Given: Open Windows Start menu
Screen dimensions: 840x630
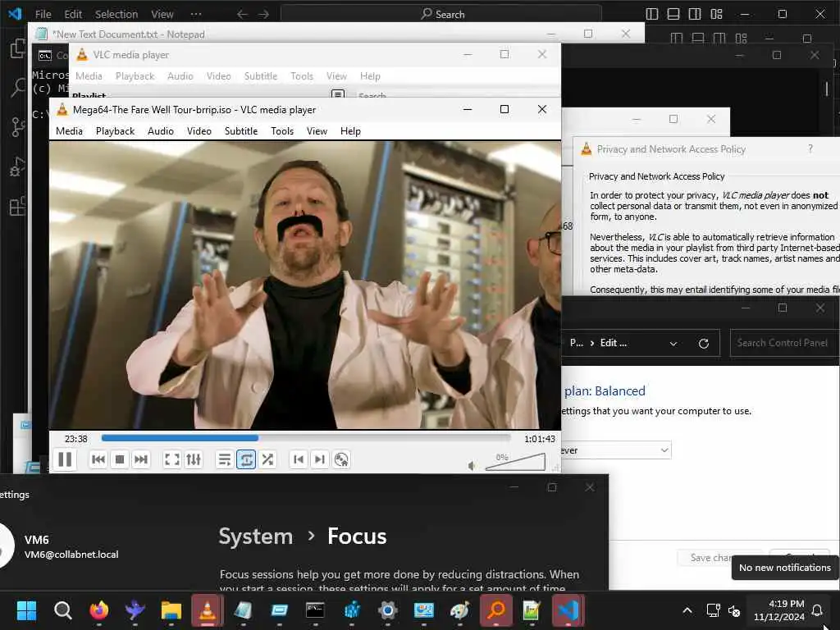Looking at the screenshot, I should (26, 610).
